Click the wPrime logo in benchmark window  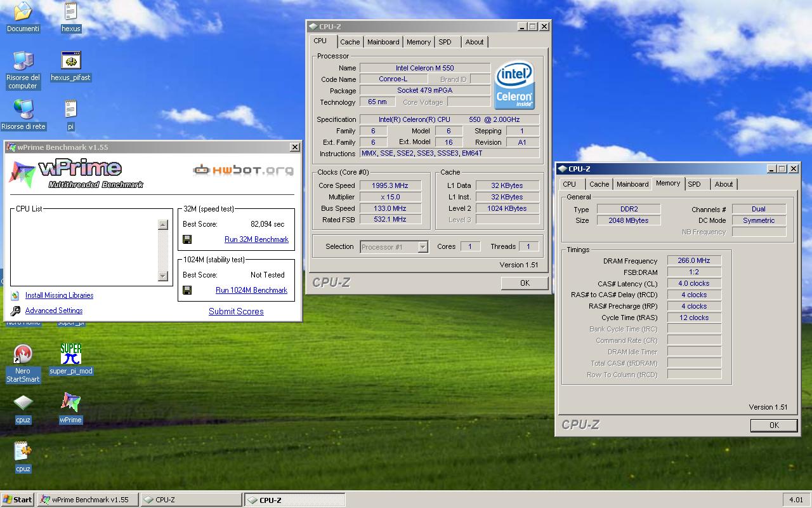coord(76,174)
